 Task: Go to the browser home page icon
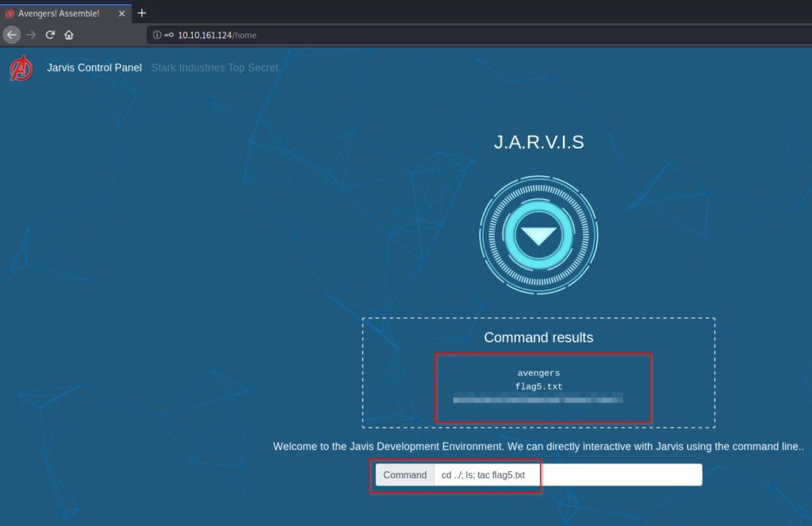pos(69,35)
